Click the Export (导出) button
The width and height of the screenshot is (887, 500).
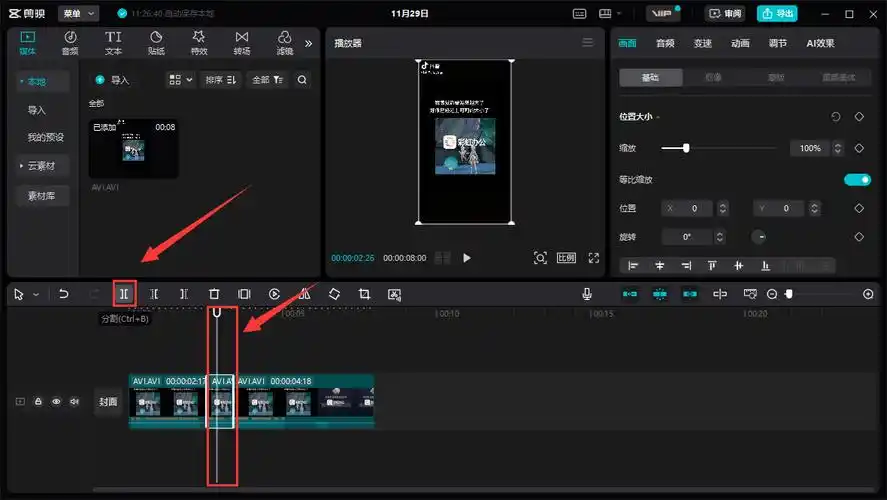coord(777,13)
